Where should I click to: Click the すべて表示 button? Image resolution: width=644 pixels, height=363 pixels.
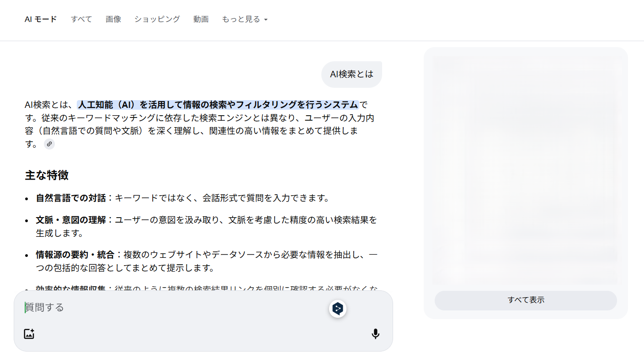pos(526,300)
